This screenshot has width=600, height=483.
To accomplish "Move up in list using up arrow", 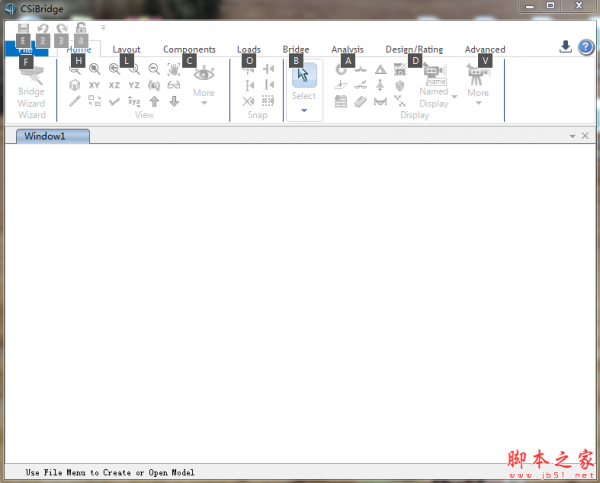I will pyautogui.click(x=154, y=101).
